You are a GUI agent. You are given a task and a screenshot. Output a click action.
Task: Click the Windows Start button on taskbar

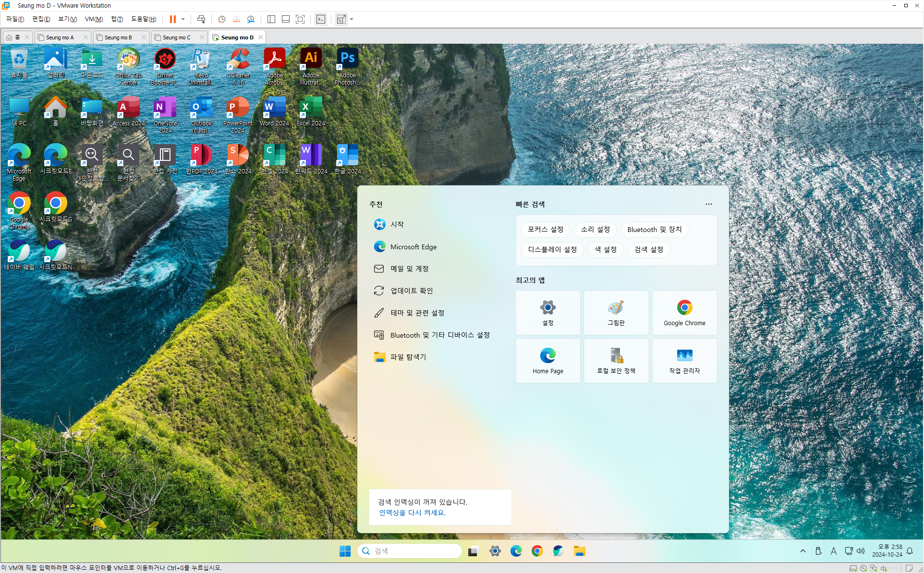coord(345,551)
